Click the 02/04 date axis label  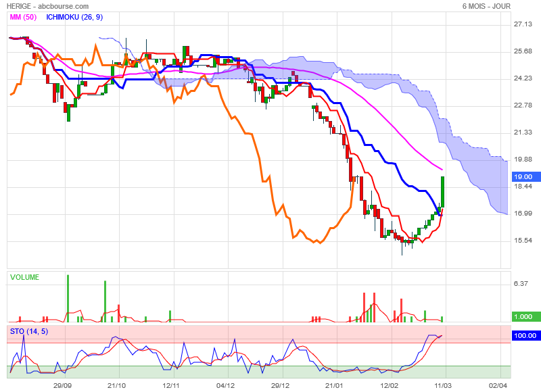point(498,385)
